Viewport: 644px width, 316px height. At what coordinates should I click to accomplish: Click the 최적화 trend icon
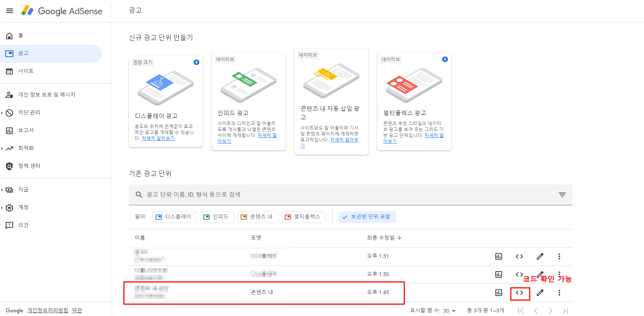[x=9, y=148]
